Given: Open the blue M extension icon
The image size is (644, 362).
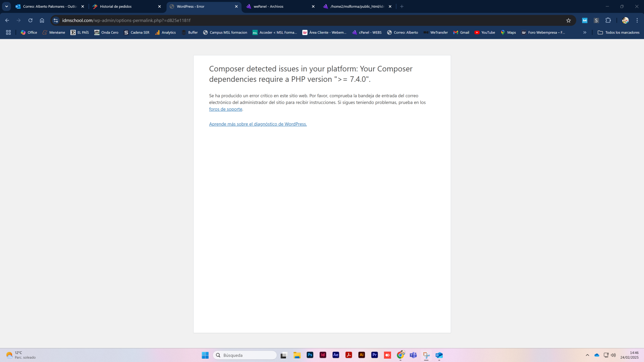Looking at the screenshot, I should (585, 20).
